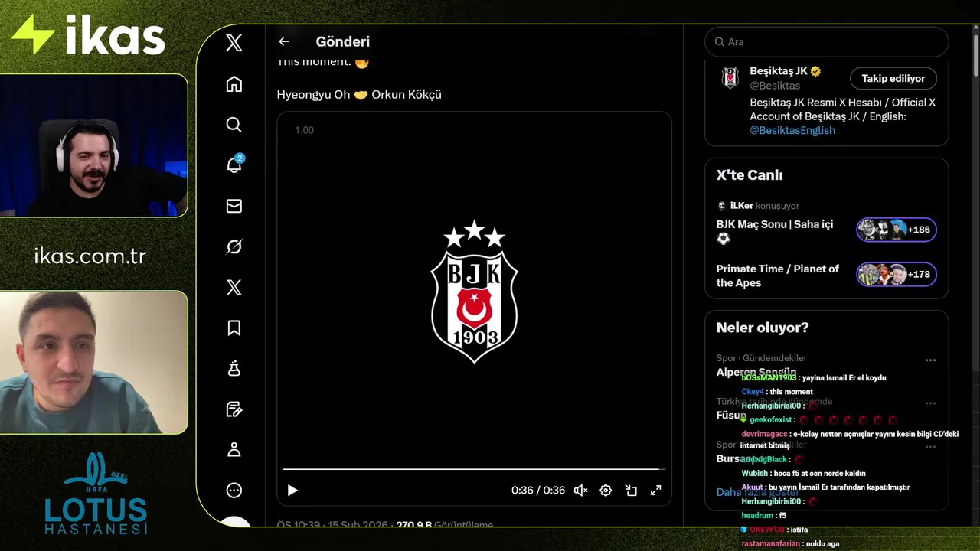Unmute the video sound
The width and height of the screenshot is (980, 551).
pos(581,491)
